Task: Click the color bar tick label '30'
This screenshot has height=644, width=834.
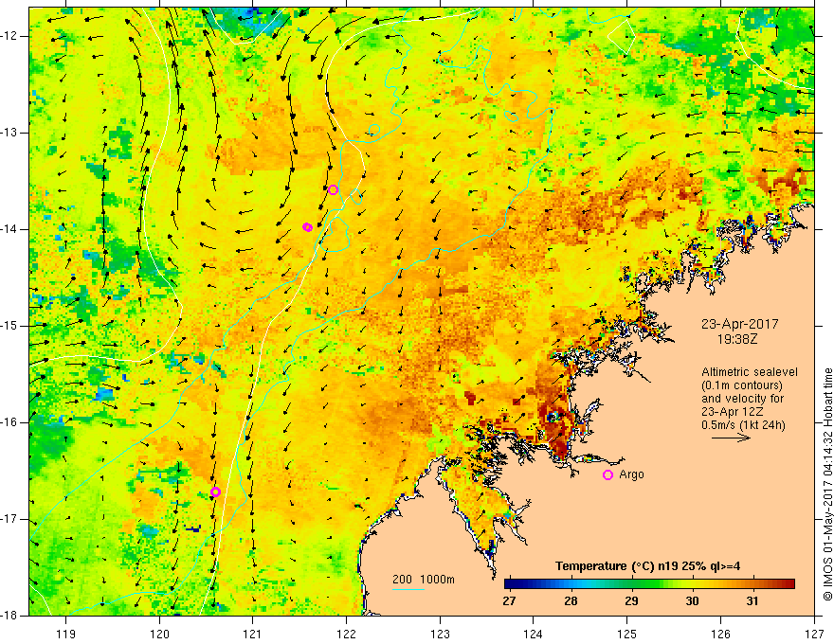Action: 692,601
